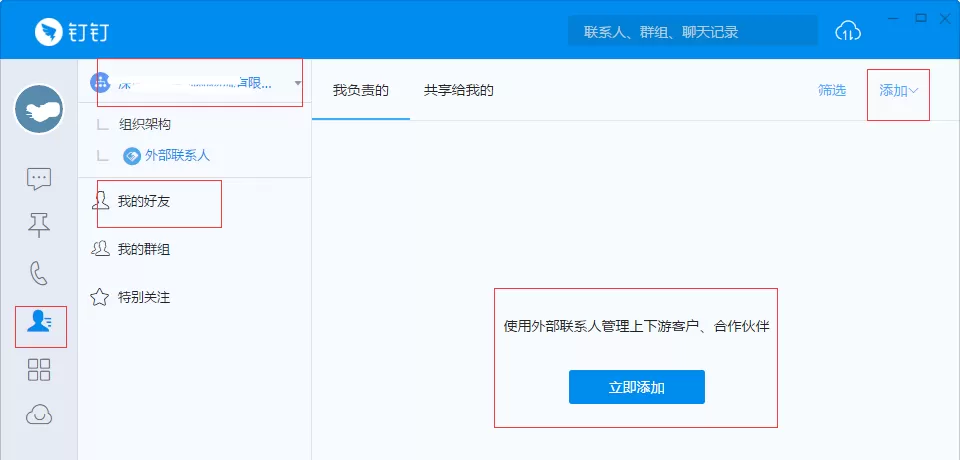Image resolution: width=960 pixels, height=460 pixels.
Task: Switch to the 我负责的 tab
Action: click(361, 91)
